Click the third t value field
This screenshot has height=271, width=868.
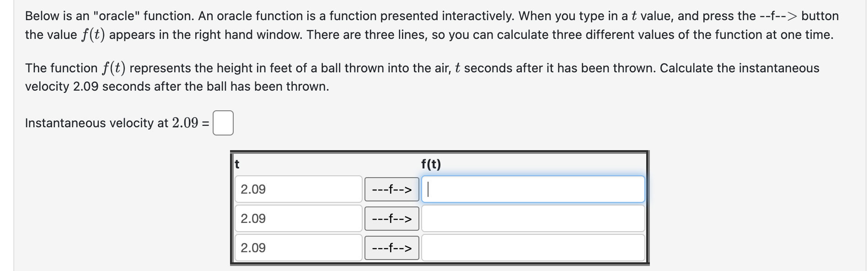tap(297, 248)
